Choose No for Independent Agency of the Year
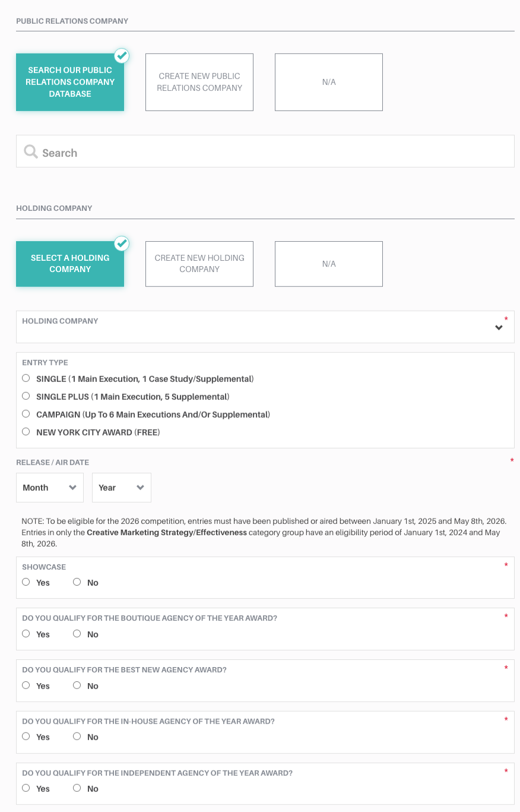 click(77, 788)
